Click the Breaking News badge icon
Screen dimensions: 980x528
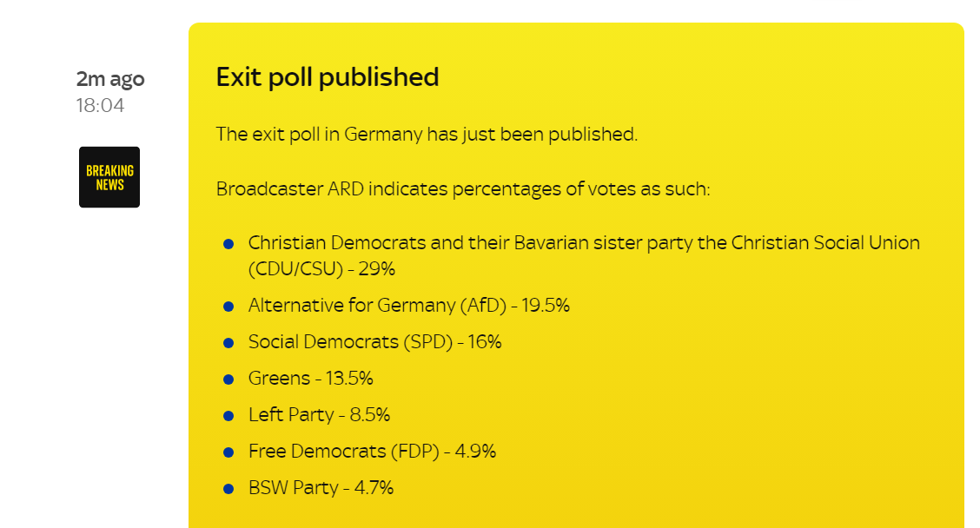click(109, 177)
